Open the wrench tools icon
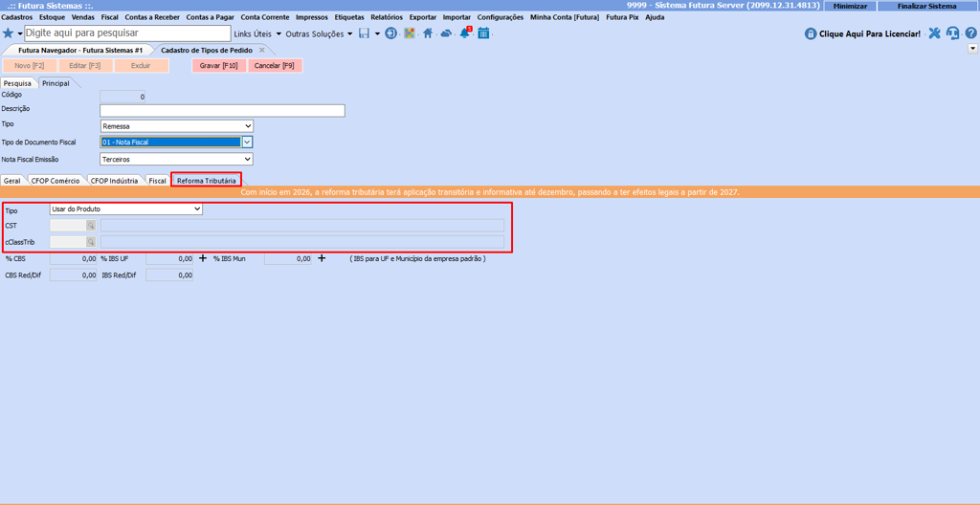Screen dimensions: 980x505 [934, 33]
